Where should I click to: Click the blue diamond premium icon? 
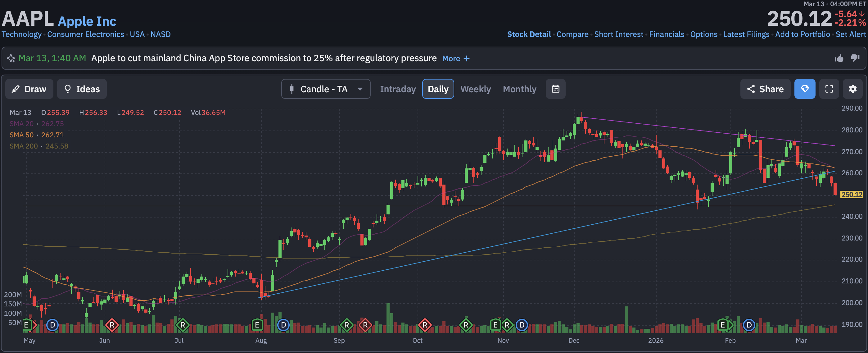pos(804,89)
